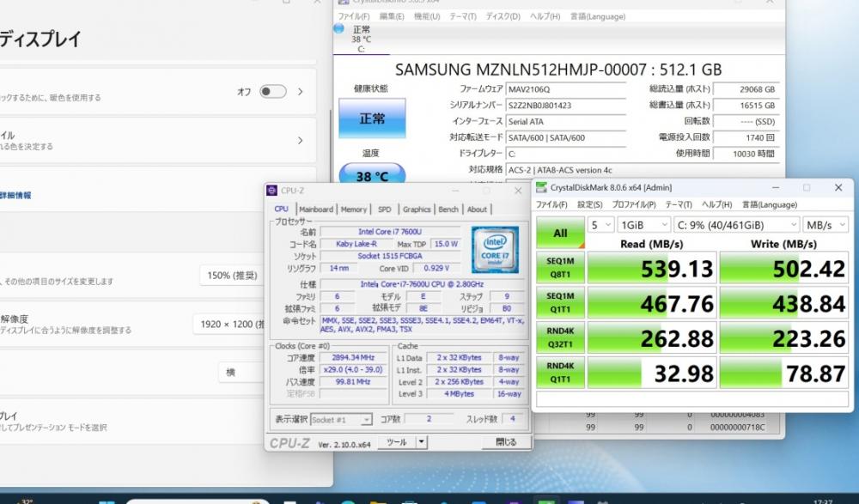Click the CPU-Z title bar app icon

pyautogui.click(x=271, y=190)
